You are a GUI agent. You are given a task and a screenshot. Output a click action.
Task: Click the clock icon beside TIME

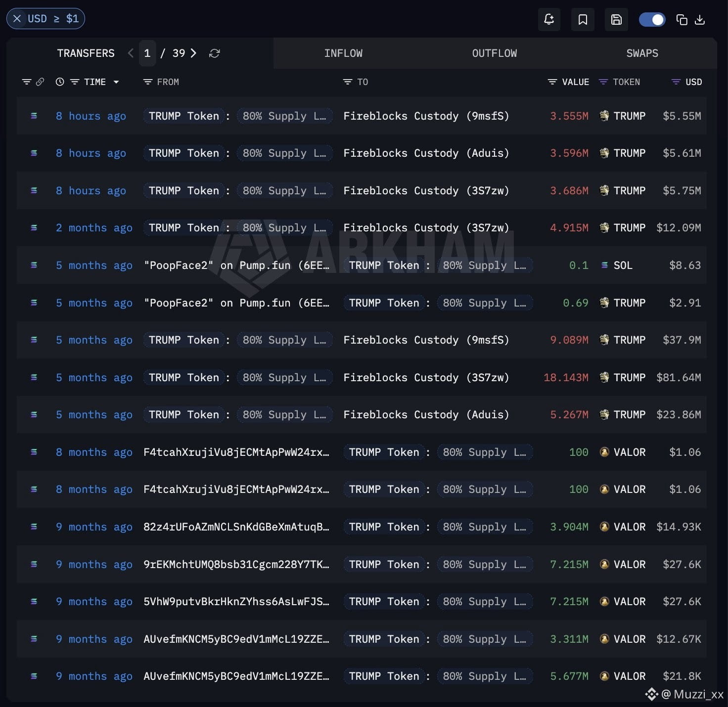click(60, 82)
